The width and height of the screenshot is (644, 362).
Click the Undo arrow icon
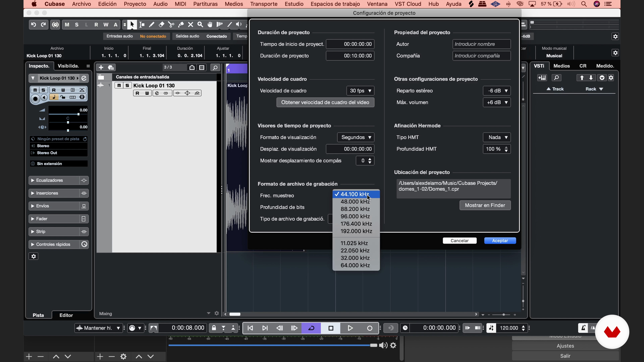pyautogui.click(x=34, y=24)
